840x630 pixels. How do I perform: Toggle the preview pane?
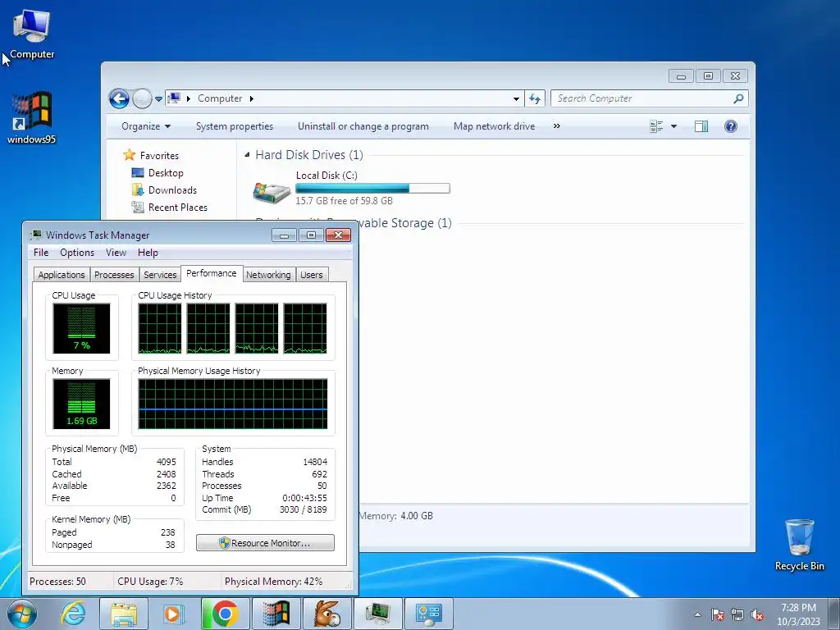click(x=701, y=126)
